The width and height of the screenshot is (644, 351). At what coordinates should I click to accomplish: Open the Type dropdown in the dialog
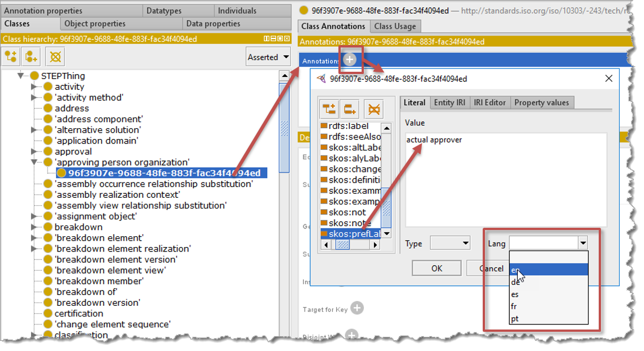click(x=450, y=243)
